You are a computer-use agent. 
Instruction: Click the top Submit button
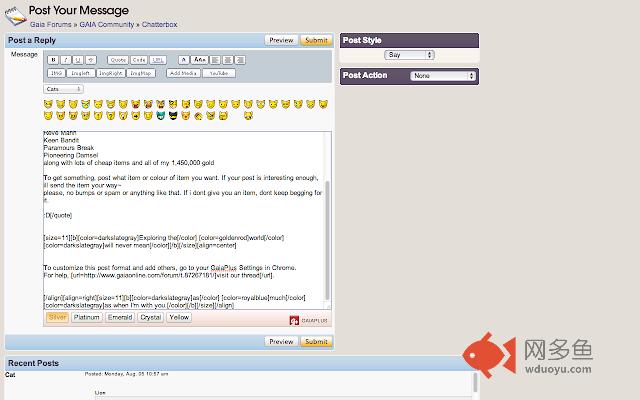(x=315, y=41)
